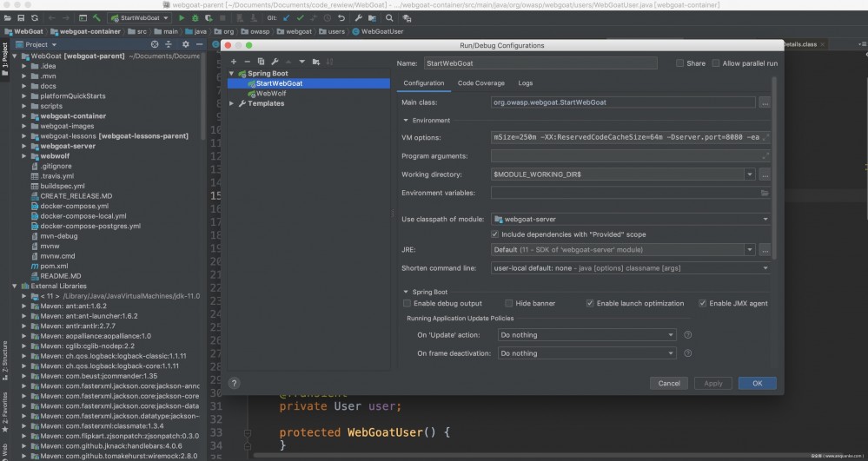Open Use classpath of module dropdown
868x461 pixels.
630,220
